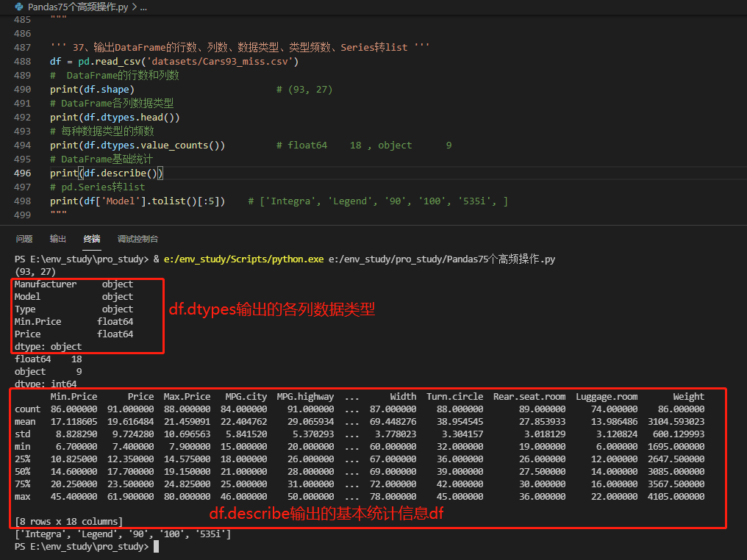Click the Weight column header in describe table
This screenshot has height=560, width=747.
click(x=688, y=397)
